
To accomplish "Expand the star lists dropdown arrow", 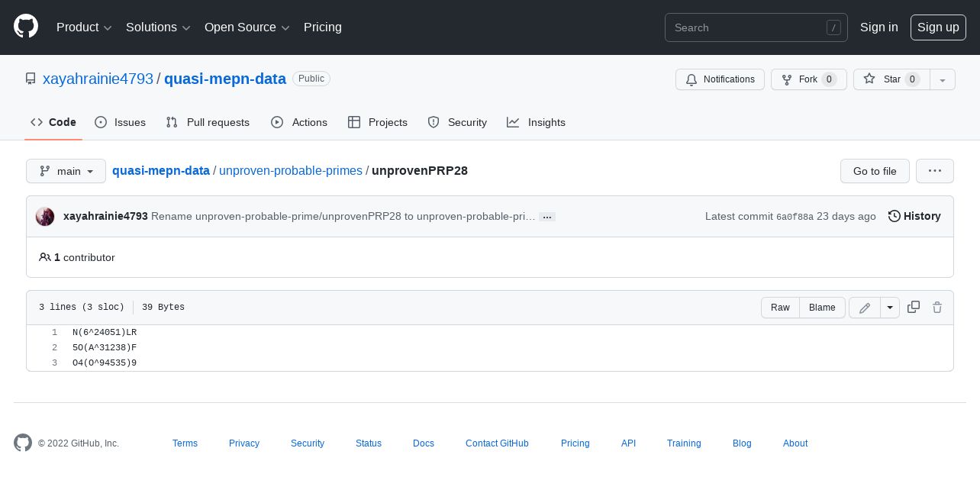I will pos(943,79).
